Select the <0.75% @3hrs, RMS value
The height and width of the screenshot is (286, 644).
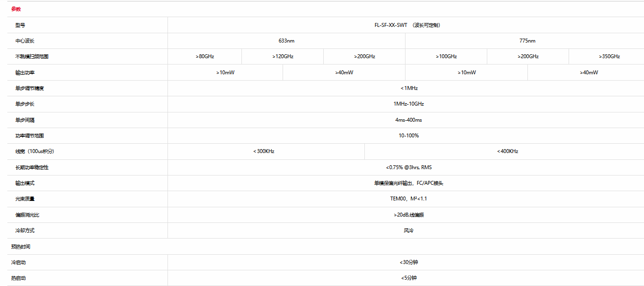pos(408,167)
